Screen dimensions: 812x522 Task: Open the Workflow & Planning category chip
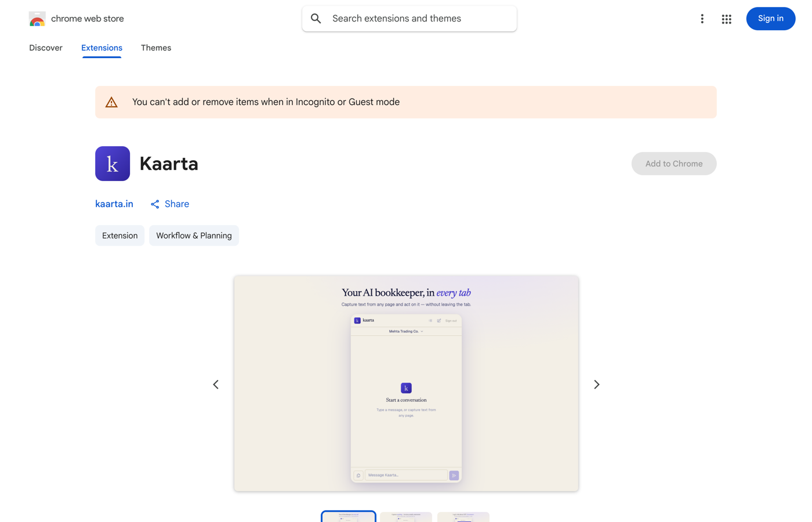tap(194, 235)
